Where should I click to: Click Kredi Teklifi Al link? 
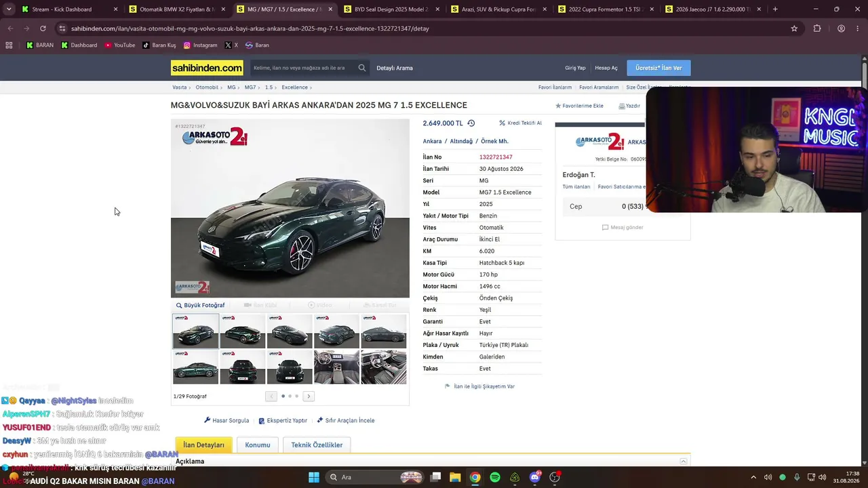(520, 123)
